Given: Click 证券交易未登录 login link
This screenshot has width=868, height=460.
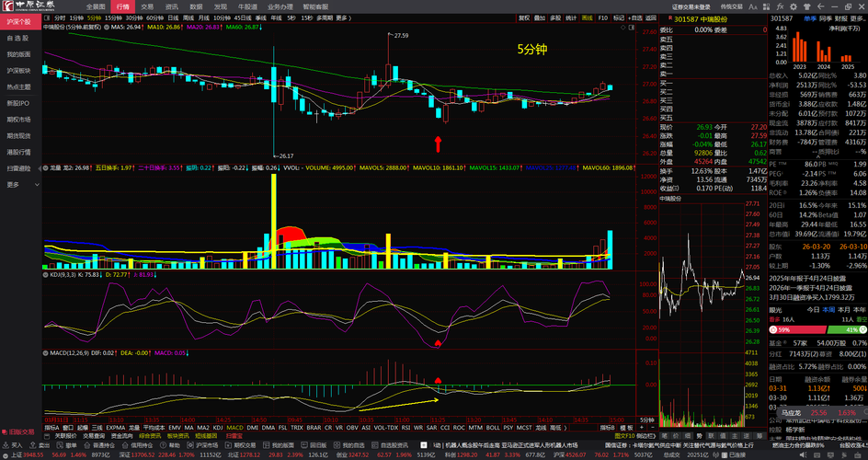Looking at the screenshot, I should [x=691, y=6].
